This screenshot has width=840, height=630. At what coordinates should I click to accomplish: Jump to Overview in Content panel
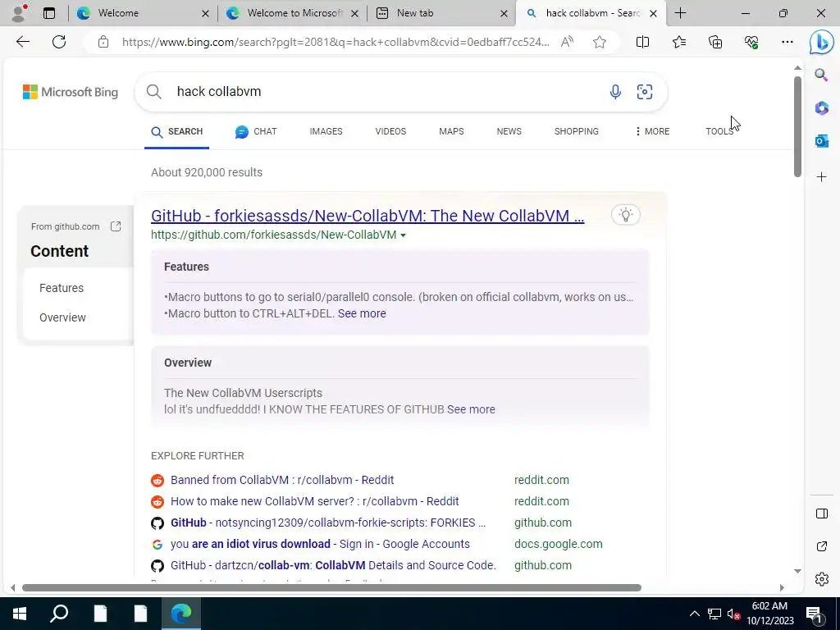click(62, 317)
